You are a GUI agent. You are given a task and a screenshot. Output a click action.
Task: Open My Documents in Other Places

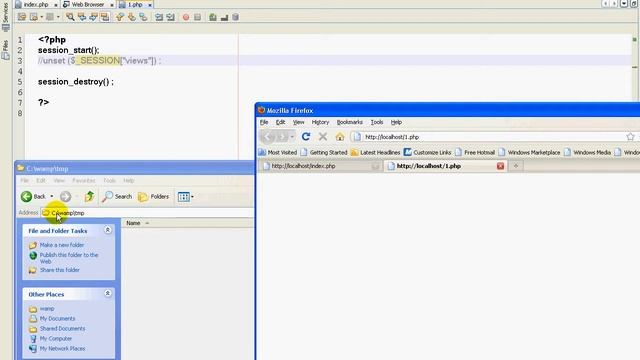pyautogui.click(x=57, y=319)
